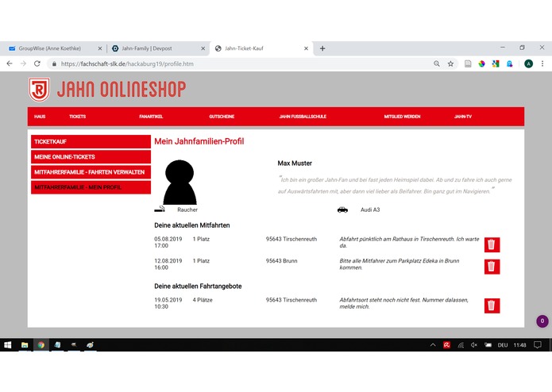Open Mitfahrerfamilie - Mein Profil
Screen dimensions: 552x392
[91, 187]
